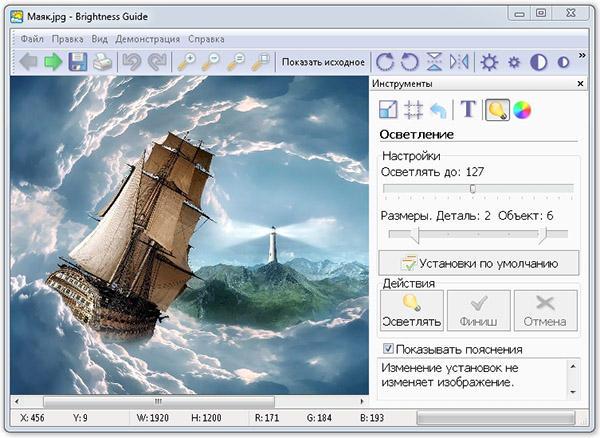600x438 pixels.
Task: Click the large brightness sun icon
Action: click(489, 62)
